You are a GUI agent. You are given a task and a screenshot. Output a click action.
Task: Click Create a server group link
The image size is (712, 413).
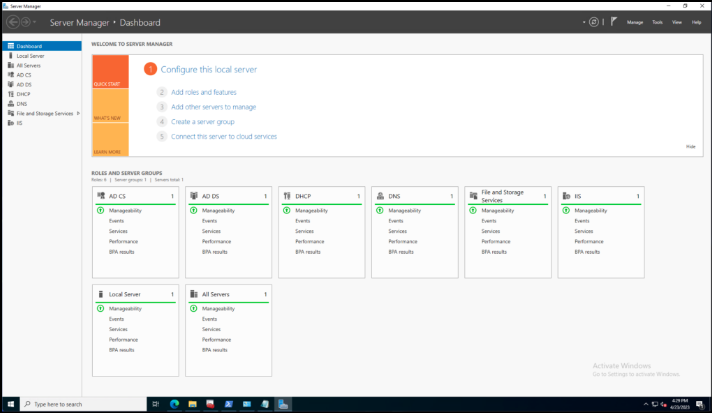click(x=203, y=122)
